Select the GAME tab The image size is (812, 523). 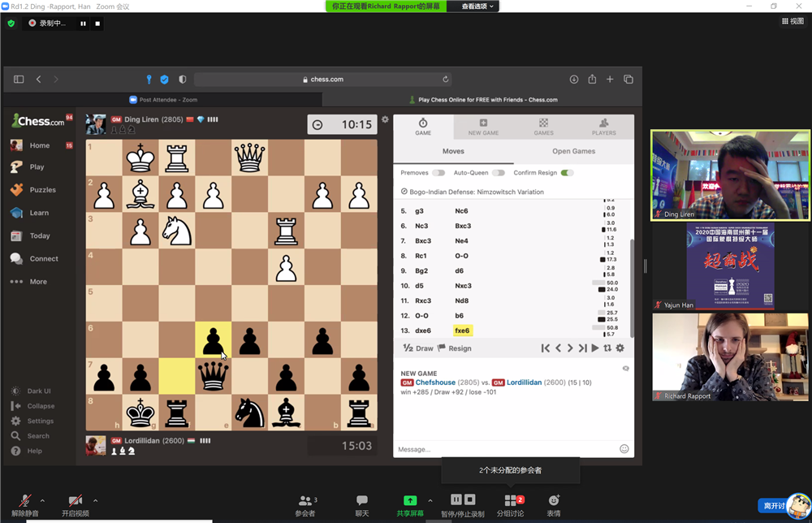tap(423, 127)
